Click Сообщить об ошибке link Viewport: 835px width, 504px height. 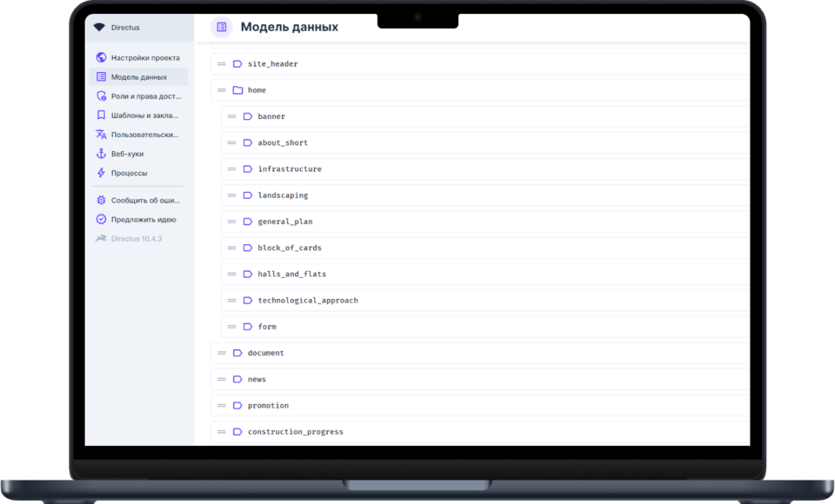click(139, 200)
